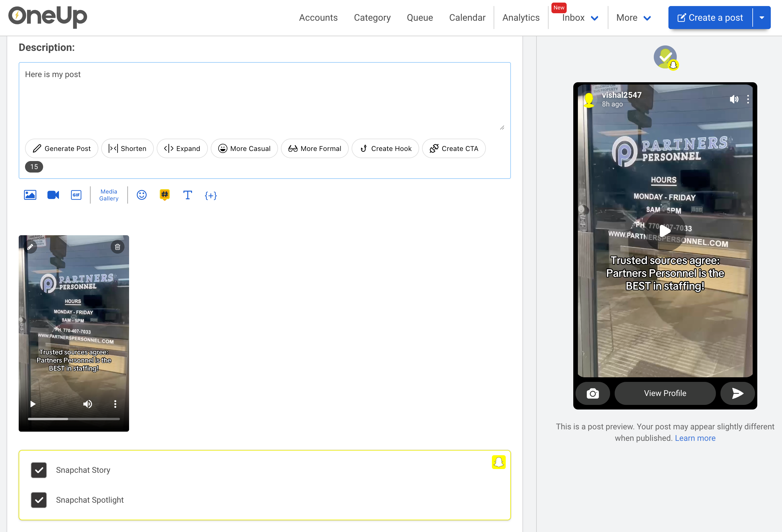This screenshot has height=532, width=782.
Task: Delete the video with the trash icon
Action: pyautogui.click(x=117, y=247)
